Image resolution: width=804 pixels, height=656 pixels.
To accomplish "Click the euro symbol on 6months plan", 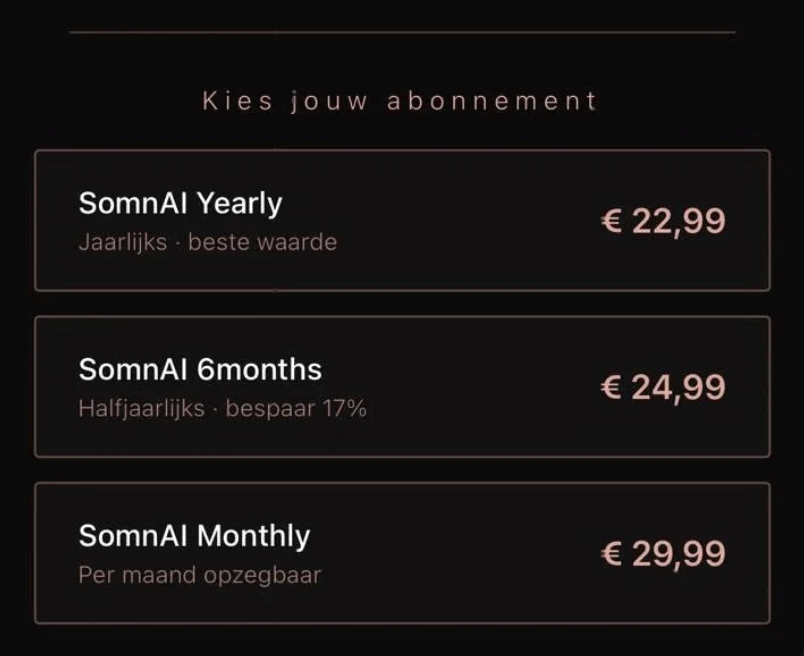I will pos(611,387).
